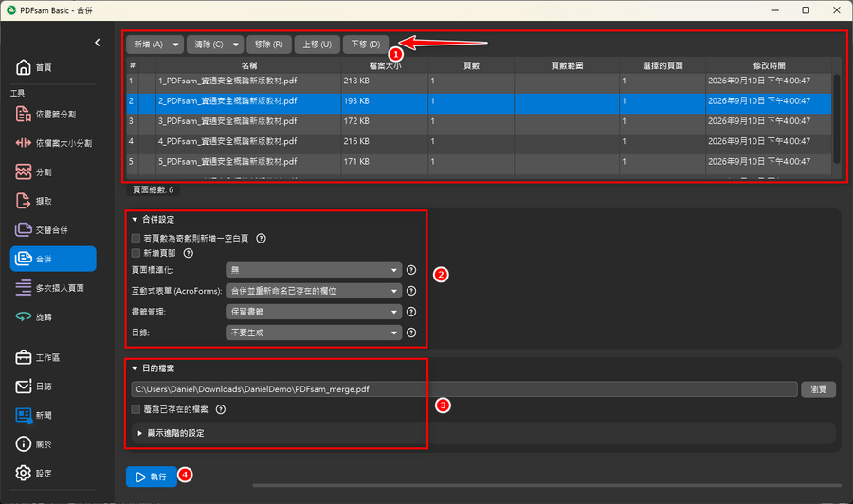Enable 若頁數為奇數則新增一空白頁 checkbox
This screenshot has width=853, height=504.
(136, 238)
